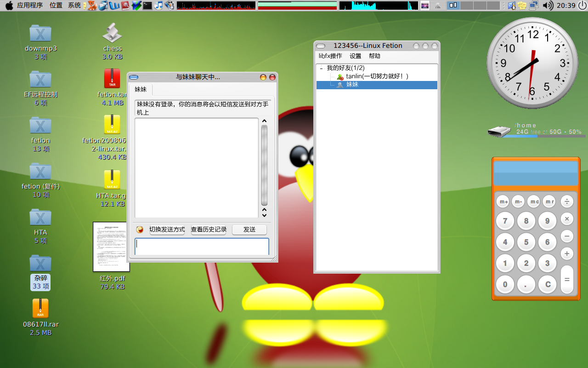Click 查看历史记录 button
This screenshot has width=588, height=368.
209,230
